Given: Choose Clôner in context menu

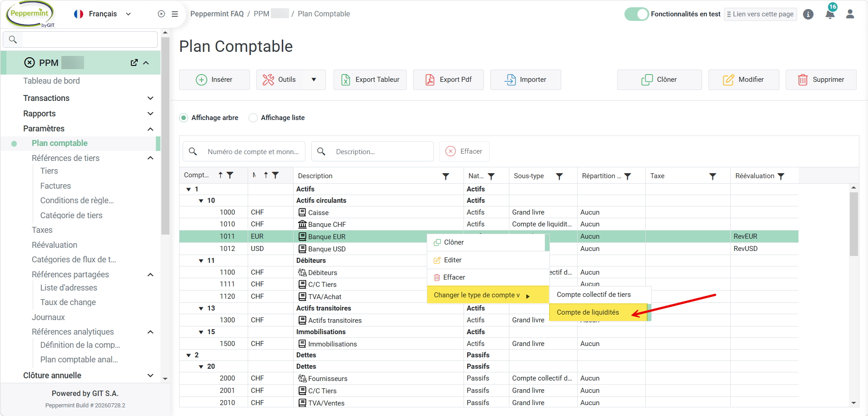Looking at the screenshot, I should click(x=486, y=242).
